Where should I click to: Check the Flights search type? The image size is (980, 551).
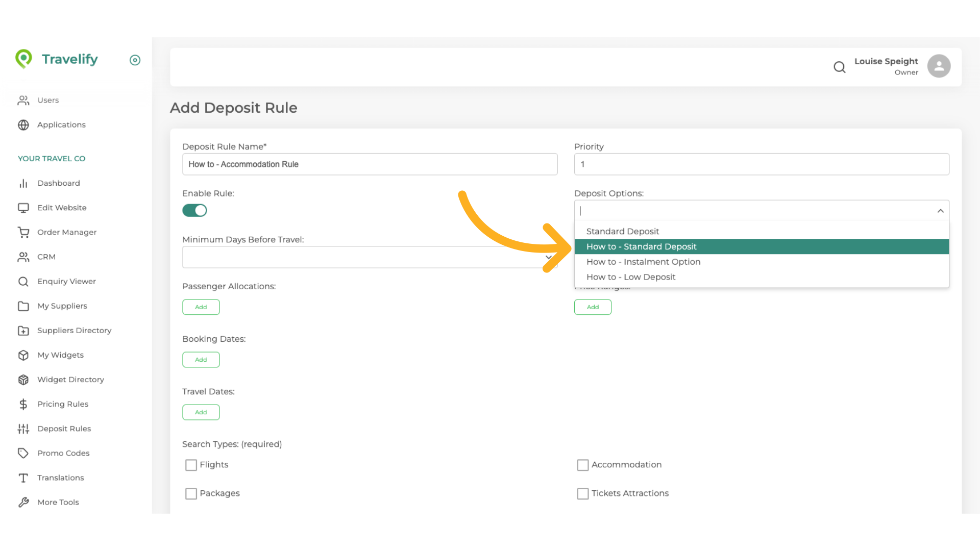191,465
